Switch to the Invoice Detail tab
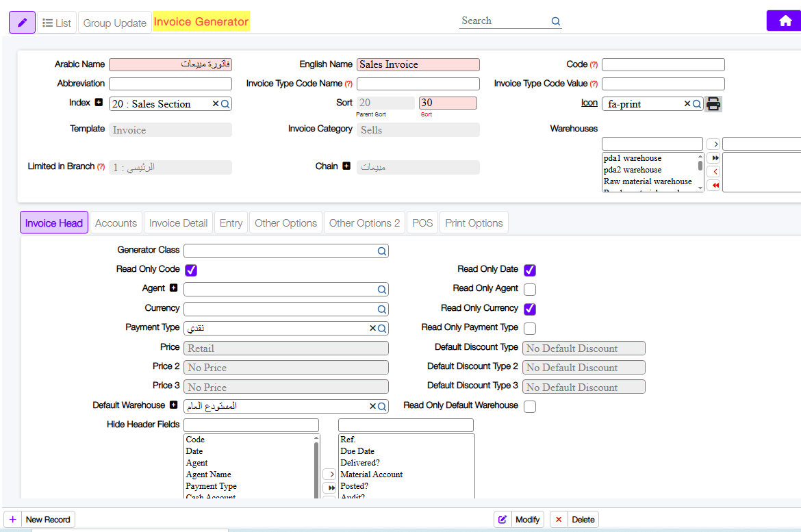801x532 pixels. click(178, 223)
